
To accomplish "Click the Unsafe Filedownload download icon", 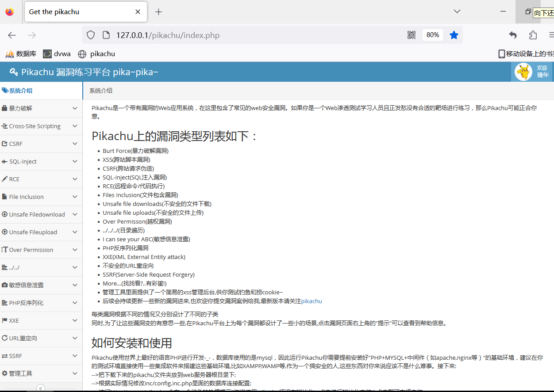I will (x=4, y=214).
